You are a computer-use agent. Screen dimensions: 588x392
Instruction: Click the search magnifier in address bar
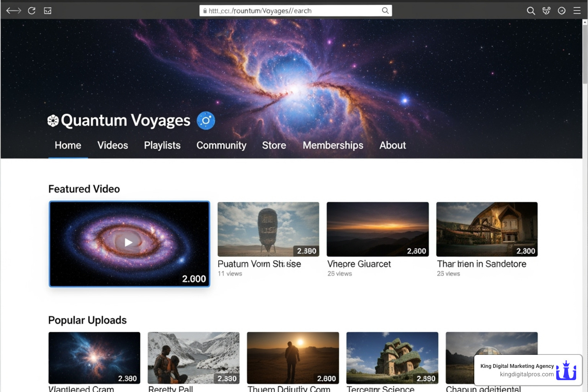(385, 11)
